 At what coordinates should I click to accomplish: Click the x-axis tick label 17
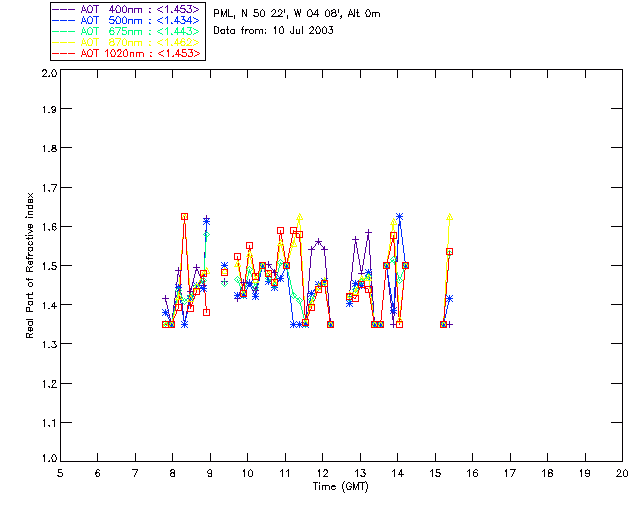pos(510,473)
